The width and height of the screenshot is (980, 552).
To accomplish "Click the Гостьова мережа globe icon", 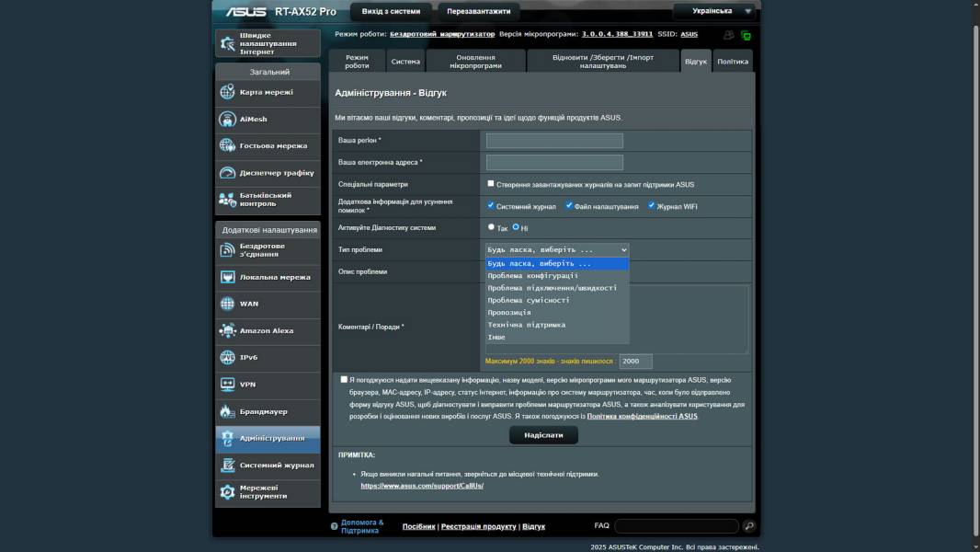I will [x=227, y=145].
